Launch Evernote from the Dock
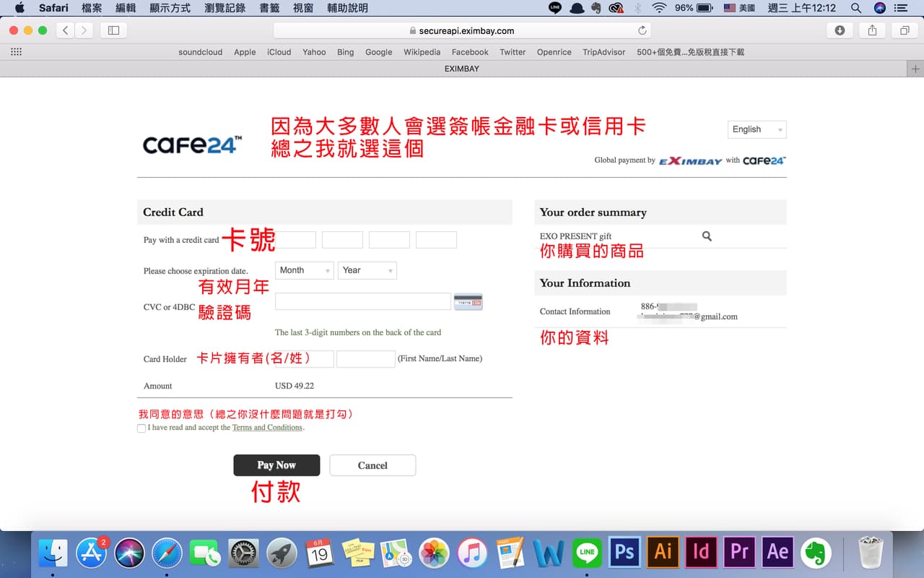Image resolution: width=924 pixels, height=578 pixels. click(816, 553)
